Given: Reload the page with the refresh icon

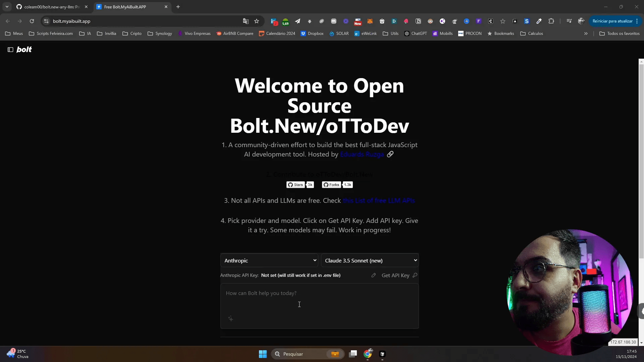Looking at the screenshot, I should [32, 21].
